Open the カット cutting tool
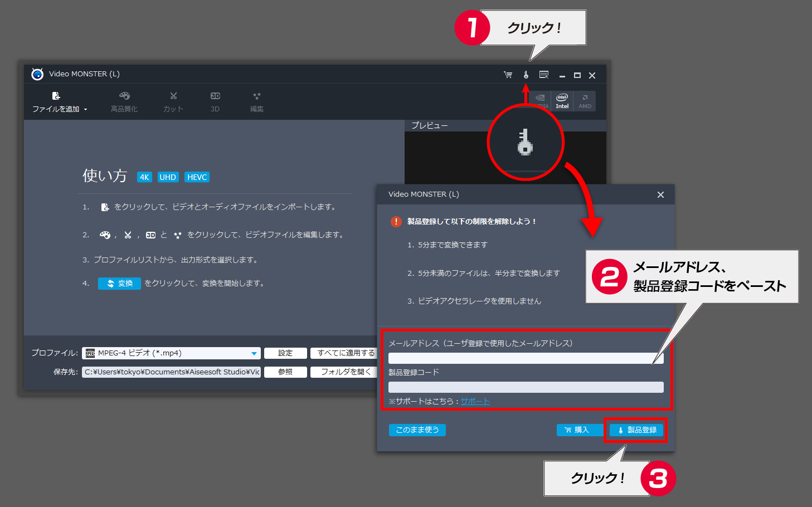The width and height of the screenshot is (812, 507). [173, 101]
